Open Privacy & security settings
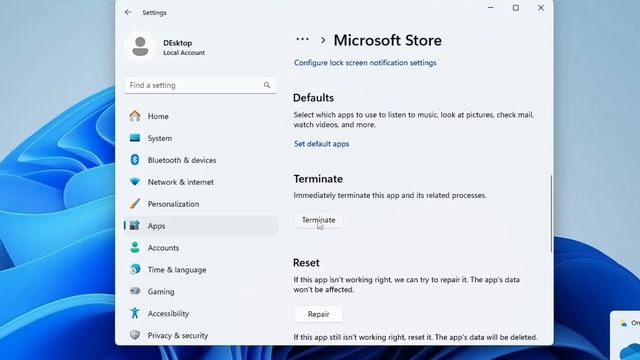 tap(201, 336)
